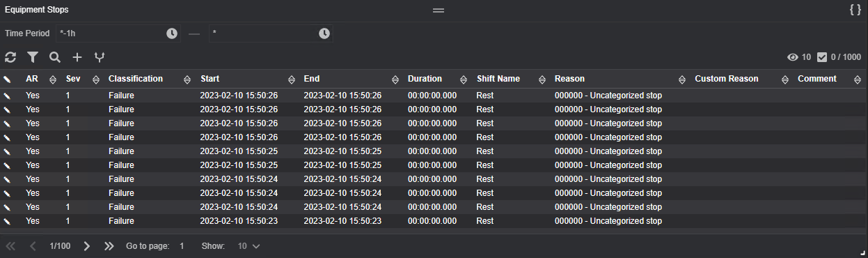This screenshot has height=258, width=868.
Task: Tick the select-all checkbox showing 0 / 1000
Action: coord(821,57)
